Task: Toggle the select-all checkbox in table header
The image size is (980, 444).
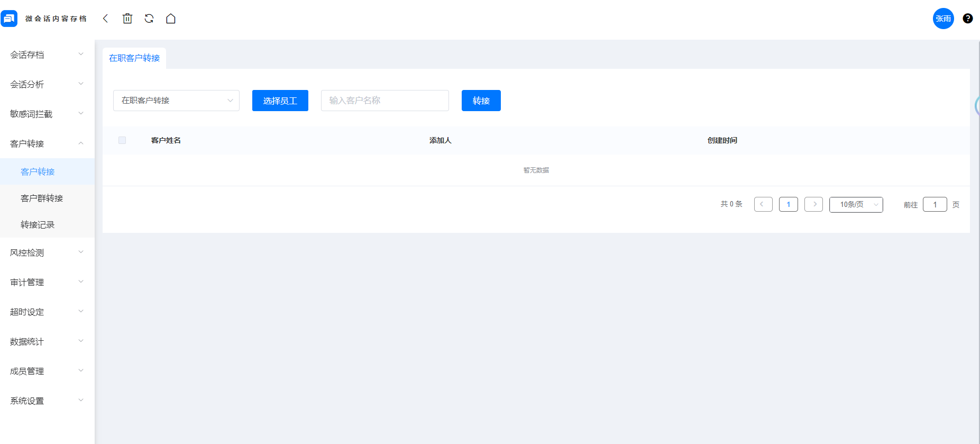Action: (122, 140)
